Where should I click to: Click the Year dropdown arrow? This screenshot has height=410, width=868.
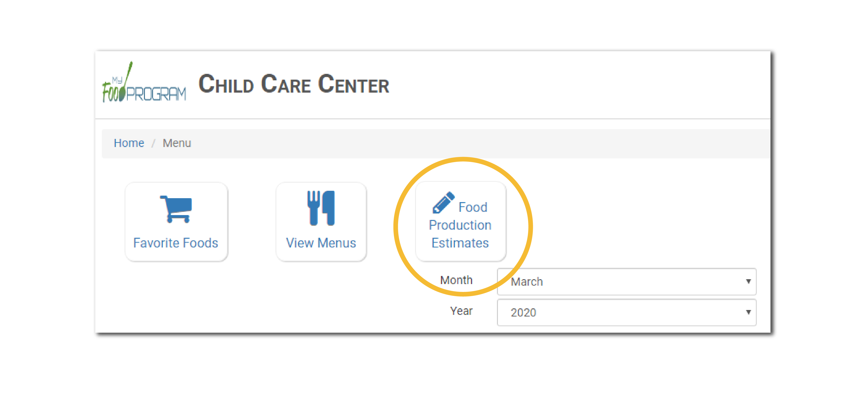click(748, 312)
